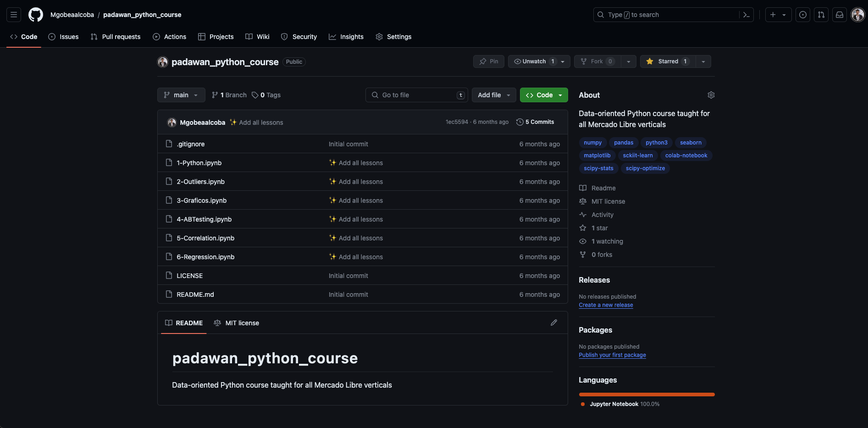The height and width of the screenshot is (428, 868).
Task: Open the issues inbox icon in header
Action: tap(803, 15)
